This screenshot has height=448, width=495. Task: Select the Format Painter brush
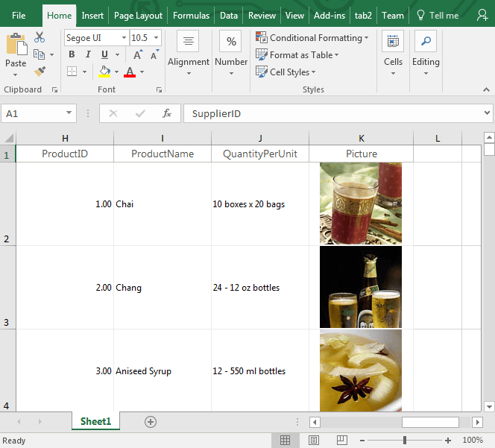pyautogui.click(x=40, y=72)
